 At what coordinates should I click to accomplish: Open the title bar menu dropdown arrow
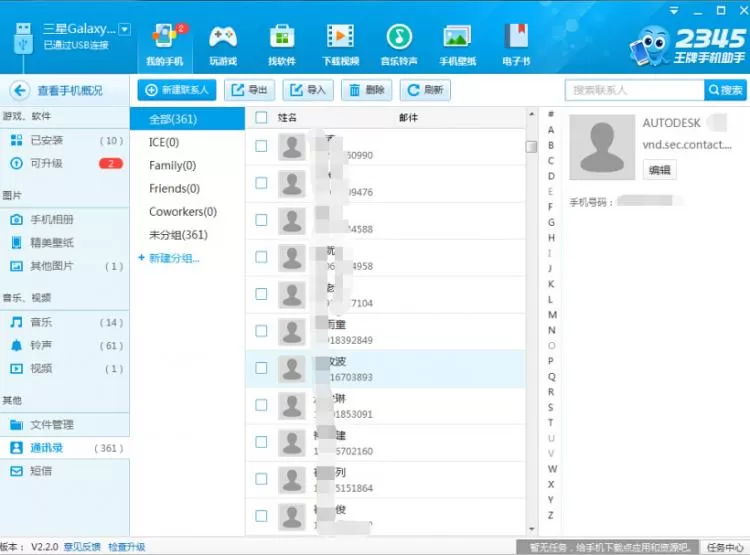[x=674, y=10]
